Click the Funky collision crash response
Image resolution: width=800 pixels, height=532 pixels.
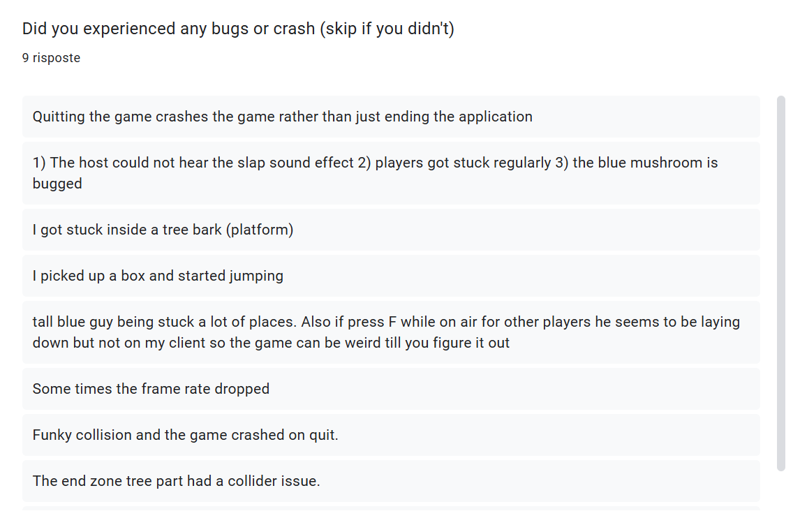pyautogui.click(x=391, y=434)
